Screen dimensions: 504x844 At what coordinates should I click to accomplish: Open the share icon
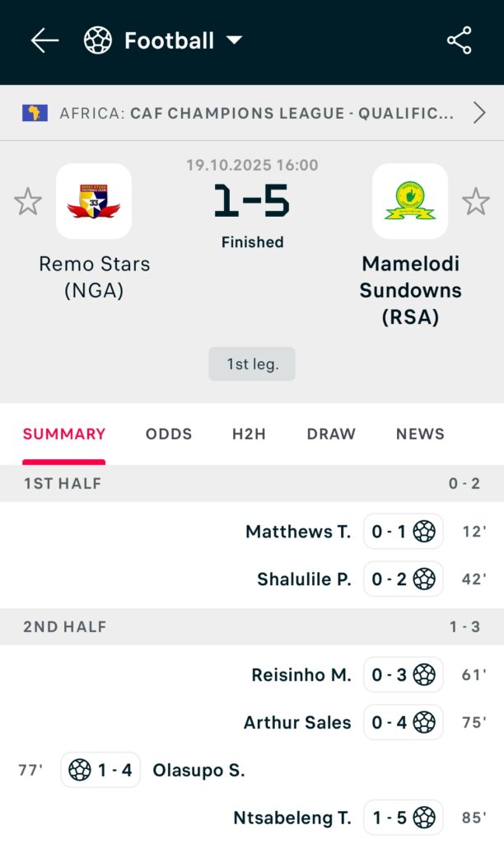click(459, 40)
